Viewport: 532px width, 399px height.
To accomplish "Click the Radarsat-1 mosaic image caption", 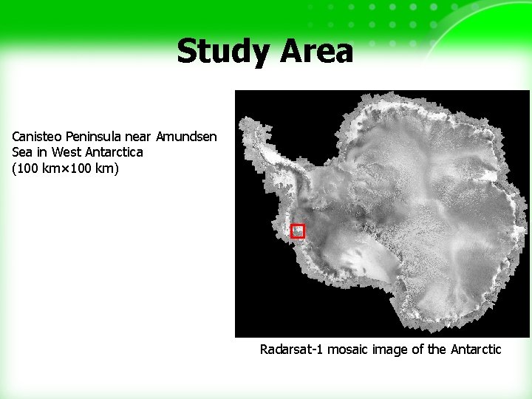I will click(381, 349).
